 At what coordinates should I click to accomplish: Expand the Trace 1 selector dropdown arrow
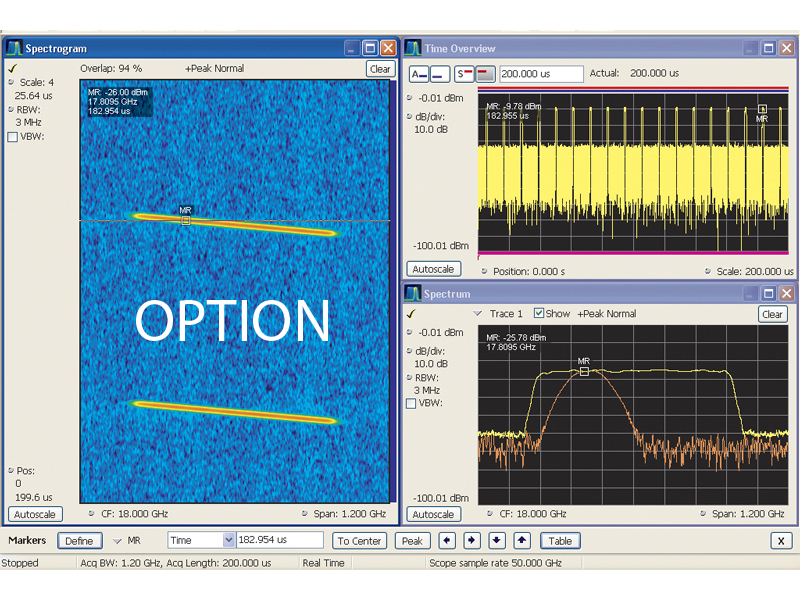[477, 314]
